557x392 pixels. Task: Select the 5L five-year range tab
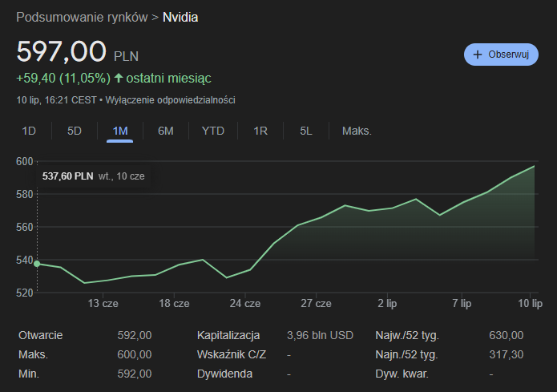click(306, 131)
